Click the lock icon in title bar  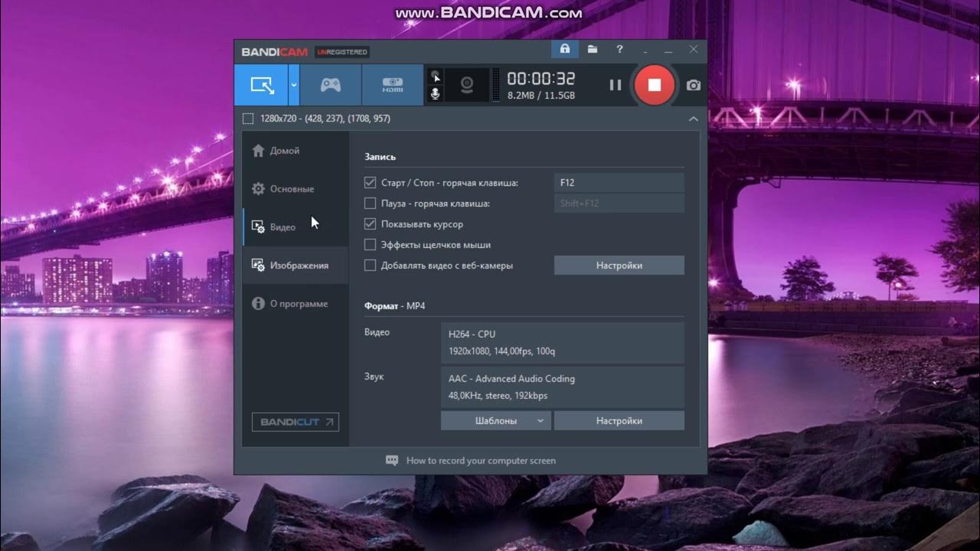[x=565, y=50]
